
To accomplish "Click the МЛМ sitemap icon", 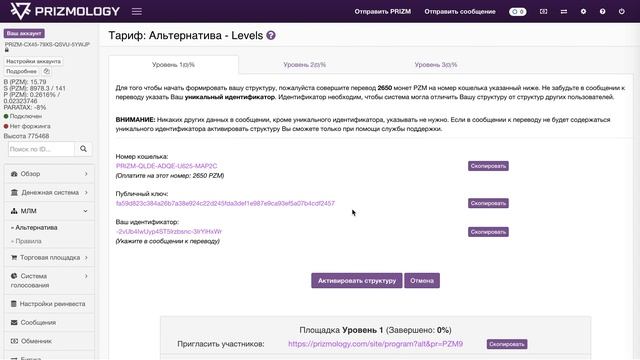I will pos(14,211).
